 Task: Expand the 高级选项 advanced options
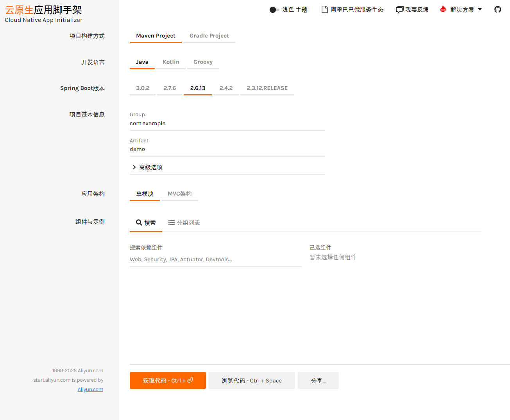(x=147, y=167)
